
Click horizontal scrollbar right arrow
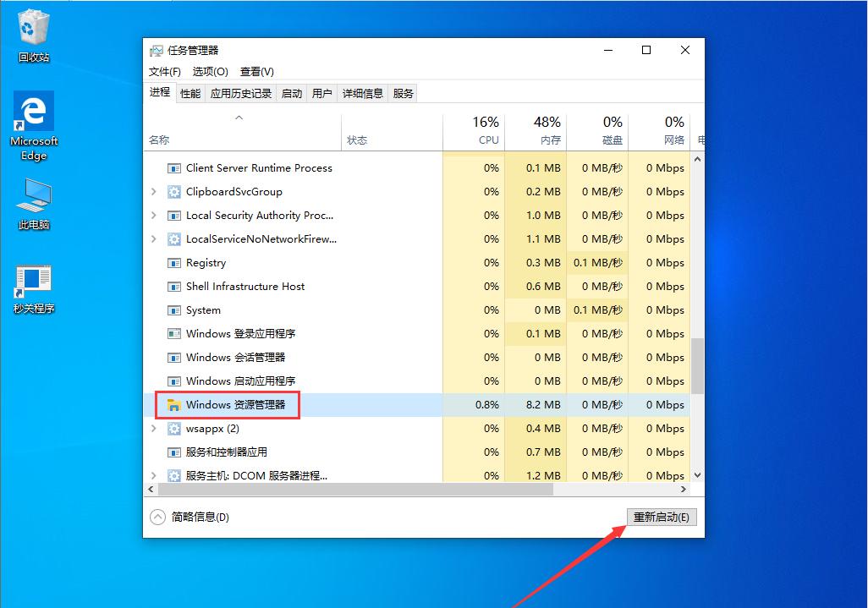pyautogui.click(x=684, y=489)
